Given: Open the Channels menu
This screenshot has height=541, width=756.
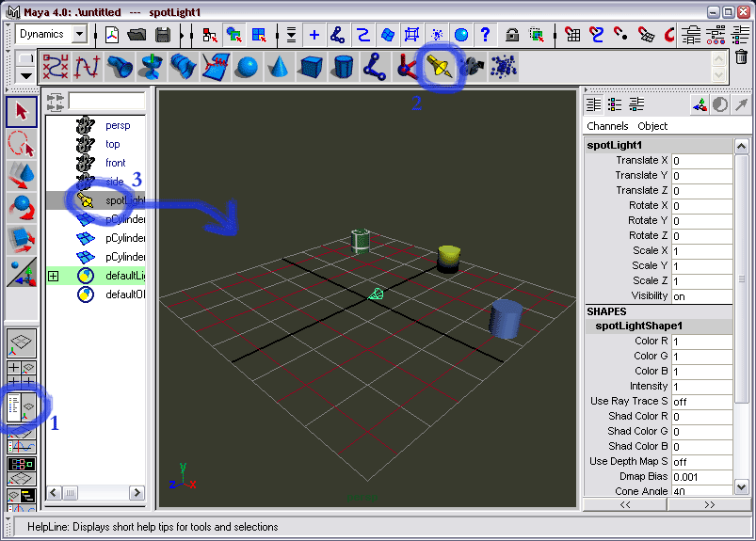Looking at the screenshot, I should click(607, 126).
